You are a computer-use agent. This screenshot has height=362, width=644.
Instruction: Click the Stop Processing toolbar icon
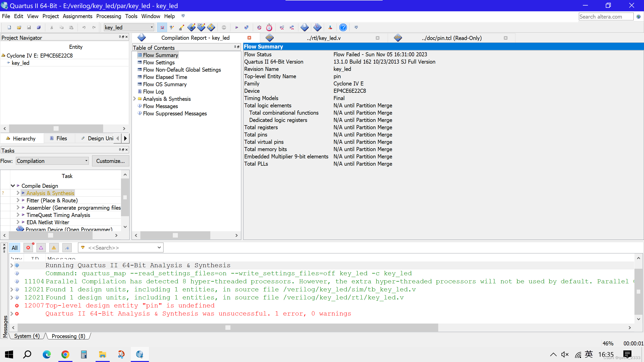tap(224, 27)
